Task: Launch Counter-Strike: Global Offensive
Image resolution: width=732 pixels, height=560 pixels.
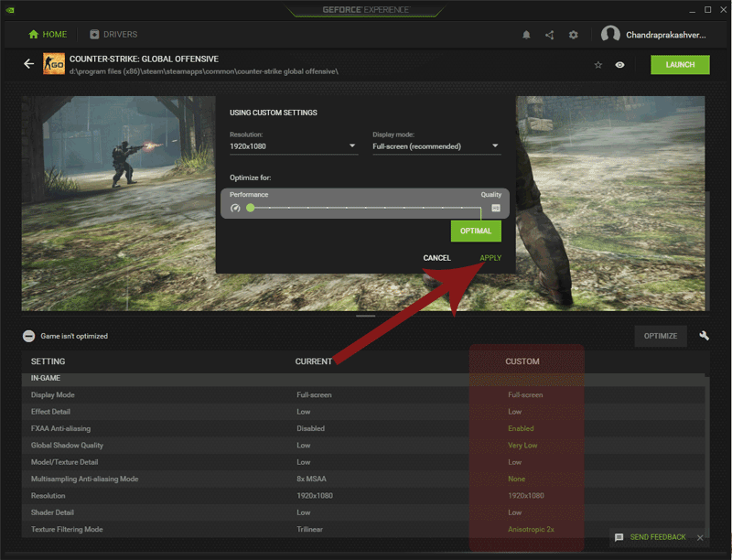Action: [x=680, y=65]
